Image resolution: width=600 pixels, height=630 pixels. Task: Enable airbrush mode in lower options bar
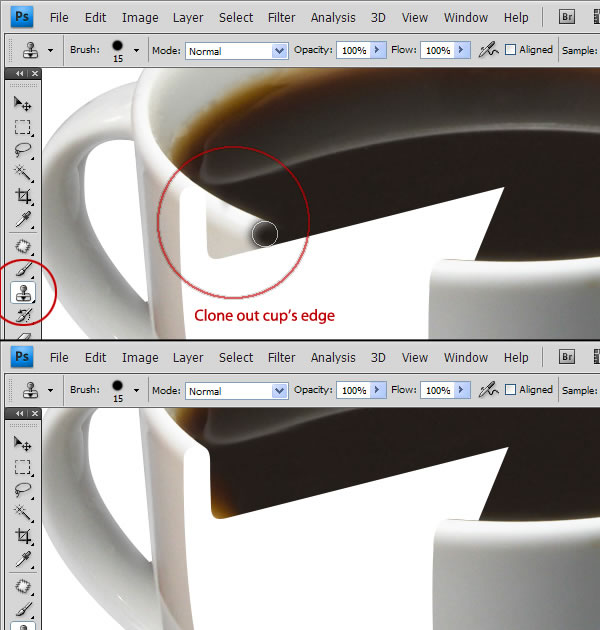tap(488, 390)
